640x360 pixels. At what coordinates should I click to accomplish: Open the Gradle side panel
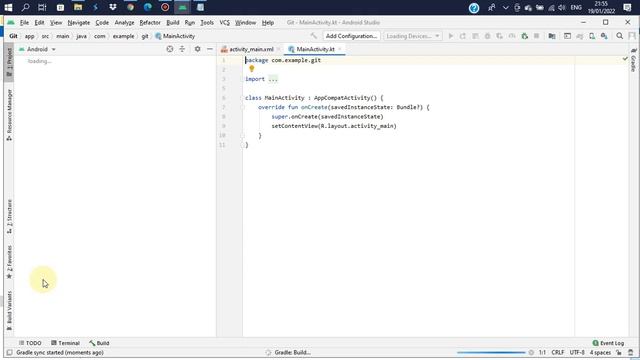coord(633,60)
